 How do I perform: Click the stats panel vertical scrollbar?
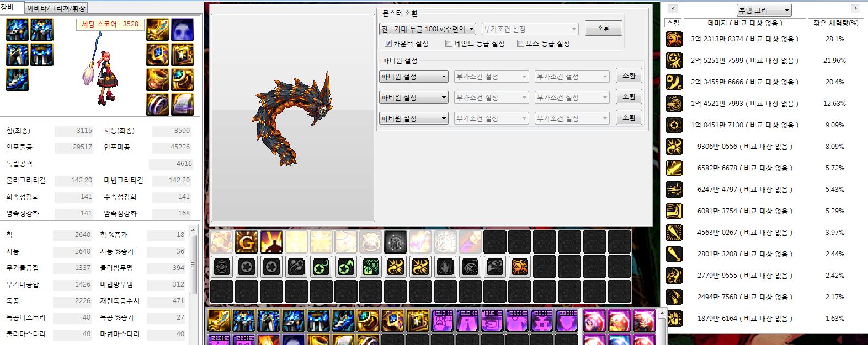(x=193, y=265)
